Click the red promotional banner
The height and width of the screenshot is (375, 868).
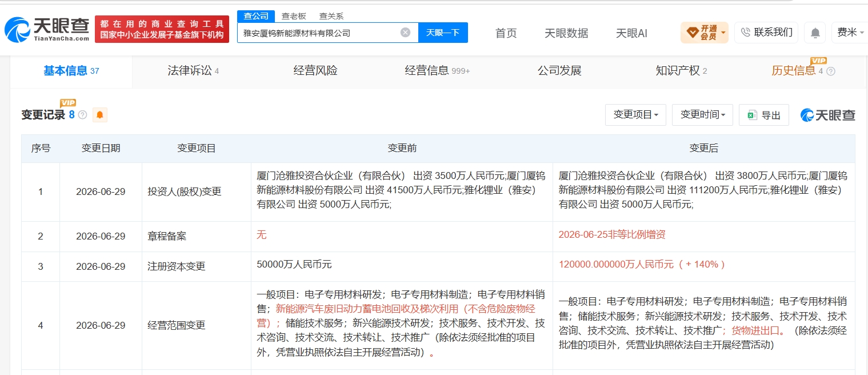click(x=162, y=29)
